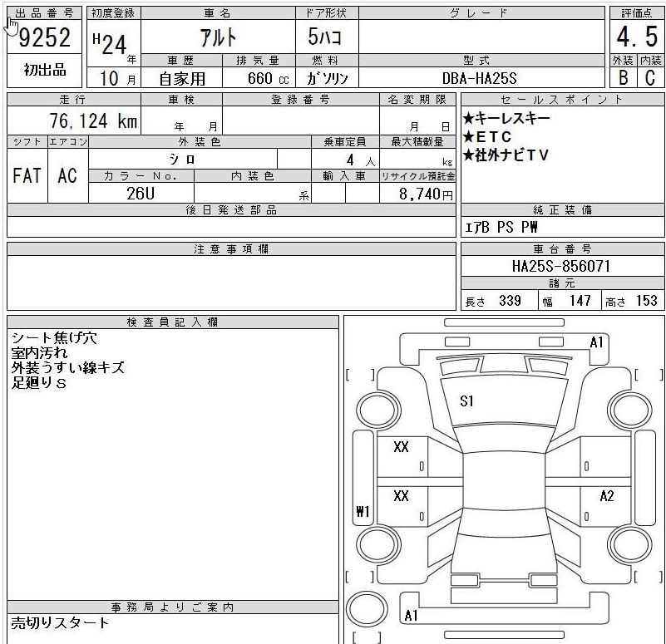Select the 4.5 overall grade score
The image size is (666, 644).
(x=636, y=37)
